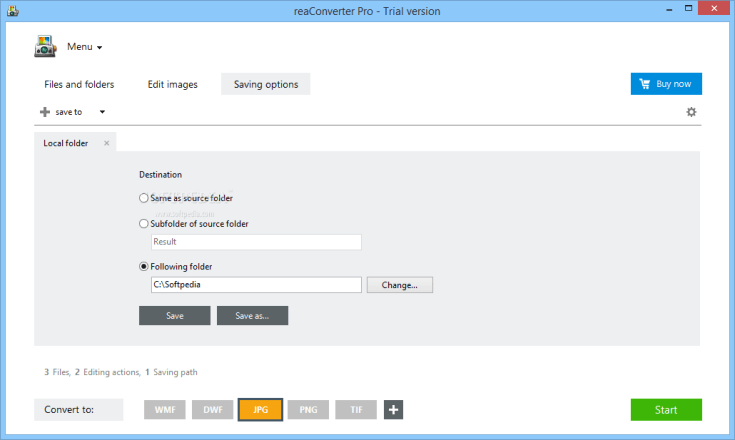The height and width of the screenshot is (440, 735).
Task: Switch to Files and folders tab
Action: point(79,84)
